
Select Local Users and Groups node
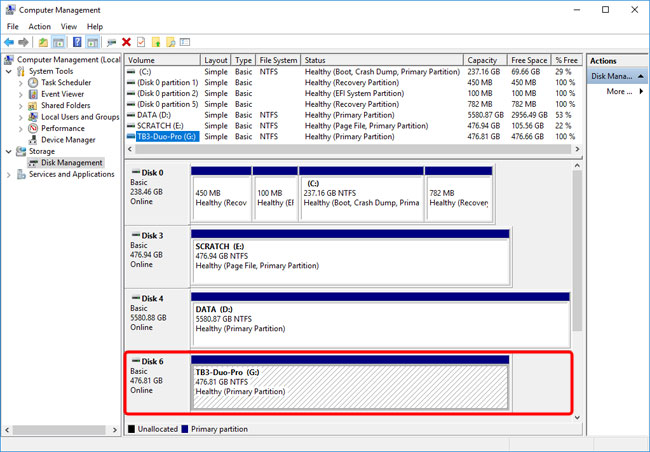(x=80, y=117)
